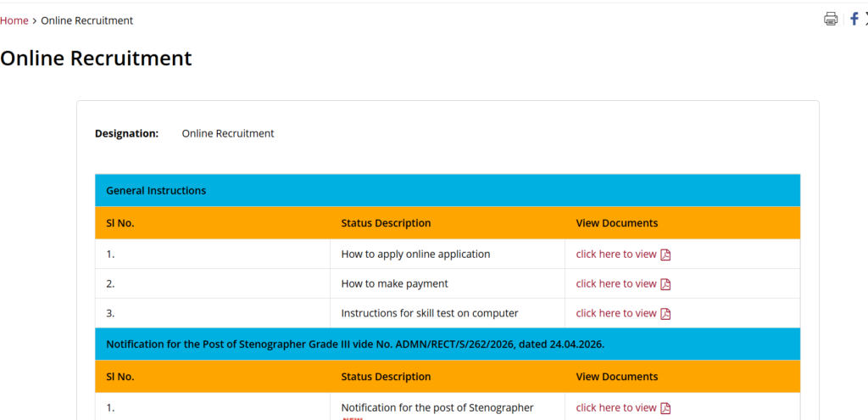Click 'Notification for the post of Stenographer' text
The height and width of the screenshot is (420, 868).
[x=437, y=407]
